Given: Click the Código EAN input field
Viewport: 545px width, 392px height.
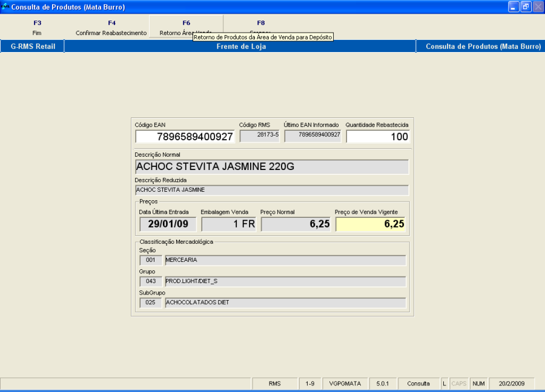Looking at the screenshot, I should 185,137.
